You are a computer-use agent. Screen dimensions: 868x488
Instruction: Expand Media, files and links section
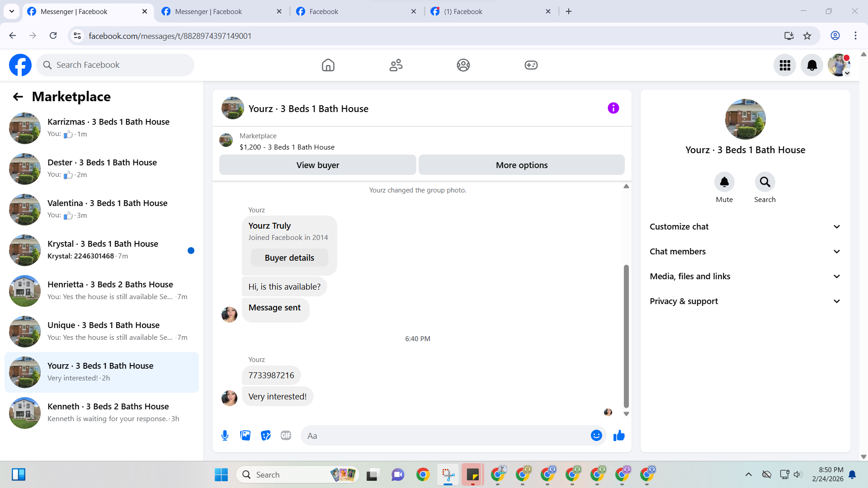[x=745, y=277]
